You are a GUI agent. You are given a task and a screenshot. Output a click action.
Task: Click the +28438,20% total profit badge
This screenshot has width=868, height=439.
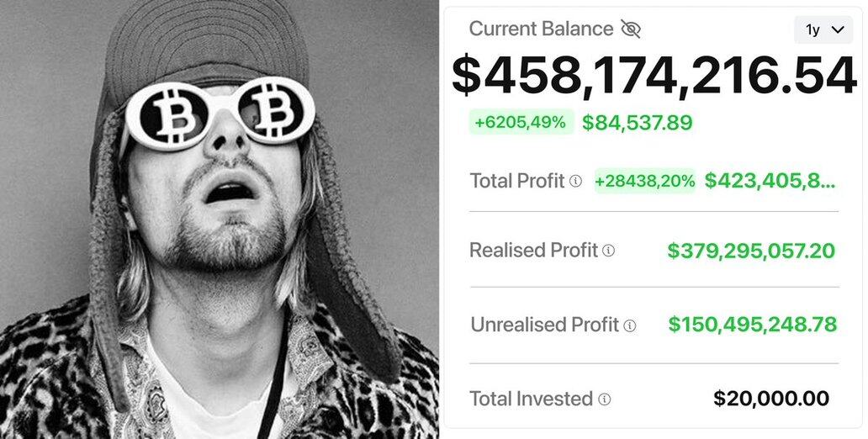pyautogui.click(x=645, y=180)
